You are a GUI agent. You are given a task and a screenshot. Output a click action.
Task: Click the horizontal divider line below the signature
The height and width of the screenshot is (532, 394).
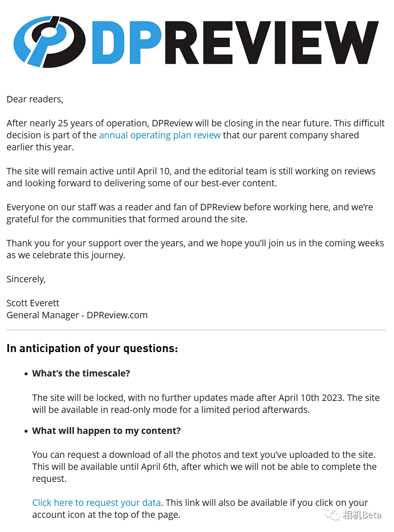(196, 330)
